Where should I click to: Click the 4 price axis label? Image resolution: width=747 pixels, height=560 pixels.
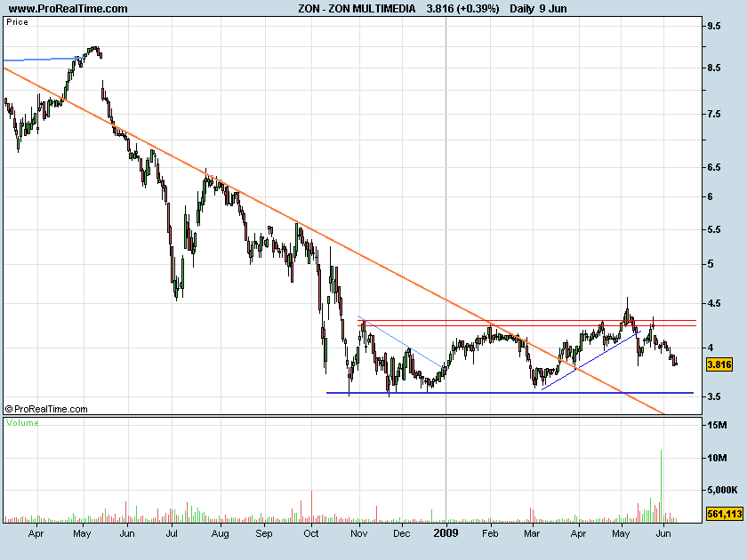(x=711, y=348)
